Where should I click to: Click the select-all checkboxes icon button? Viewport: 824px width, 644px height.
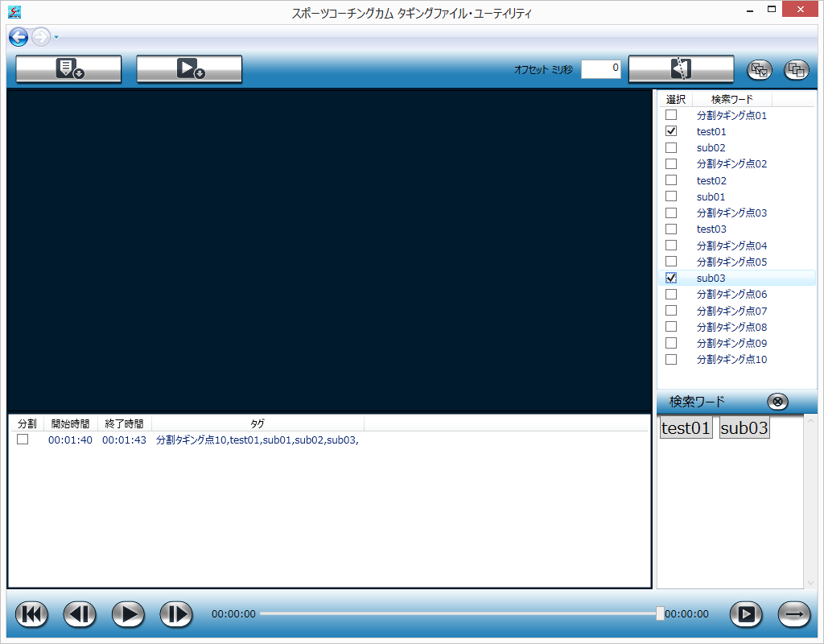point(760,70)
